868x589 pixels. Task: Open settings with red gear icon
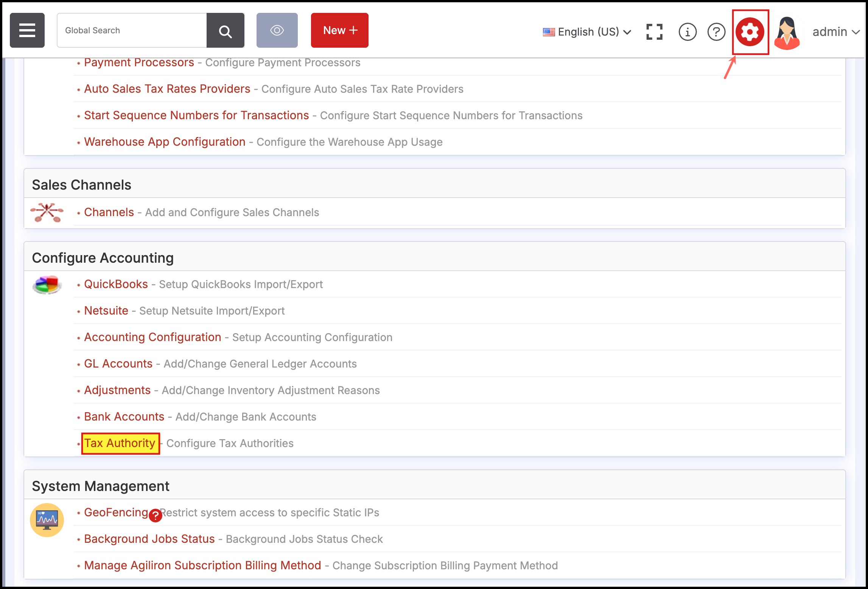[x=750, y=32]
